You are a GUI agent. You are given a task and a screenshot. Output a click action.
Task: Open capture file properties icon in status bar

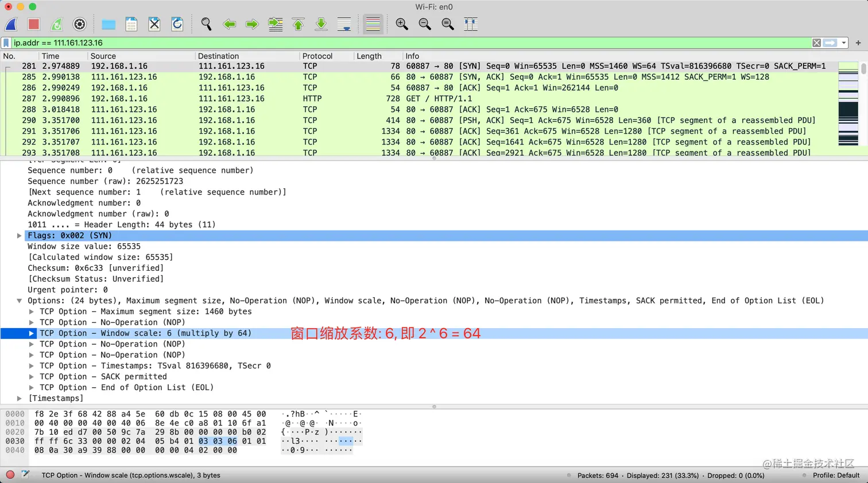[25, 475]
